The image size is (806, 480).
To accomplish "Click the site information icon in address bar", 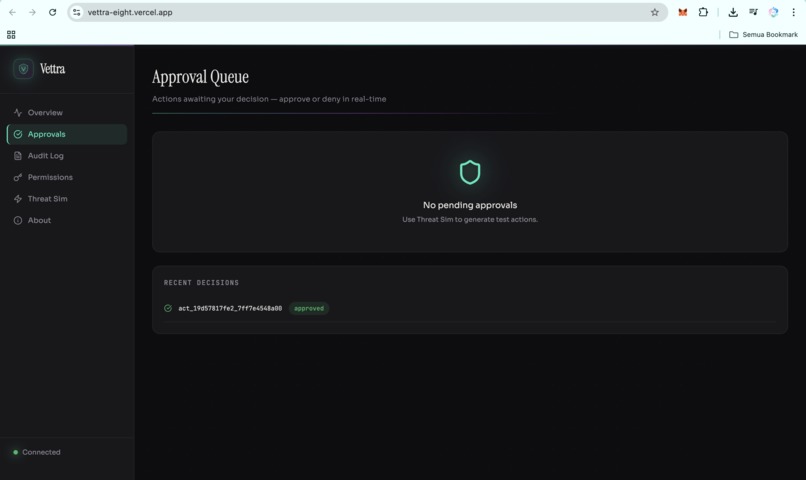I will tap(77, 12).
